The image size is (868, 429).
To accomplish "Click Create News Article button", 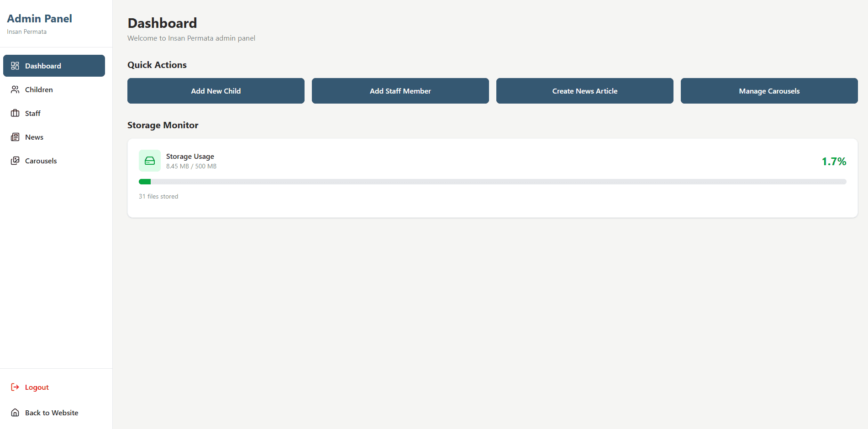I will pyautogui.click(x=584, y=91).
